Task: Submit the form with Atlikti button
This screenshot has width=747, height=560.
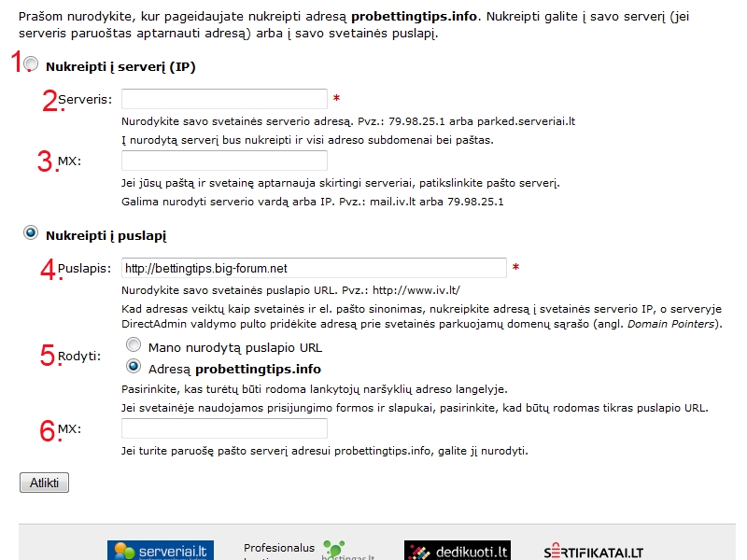Action: point(44,483)
